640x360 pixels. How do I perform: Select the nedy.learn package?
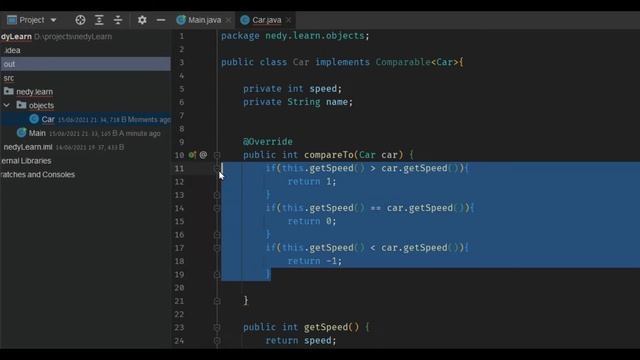coord(34,92)
